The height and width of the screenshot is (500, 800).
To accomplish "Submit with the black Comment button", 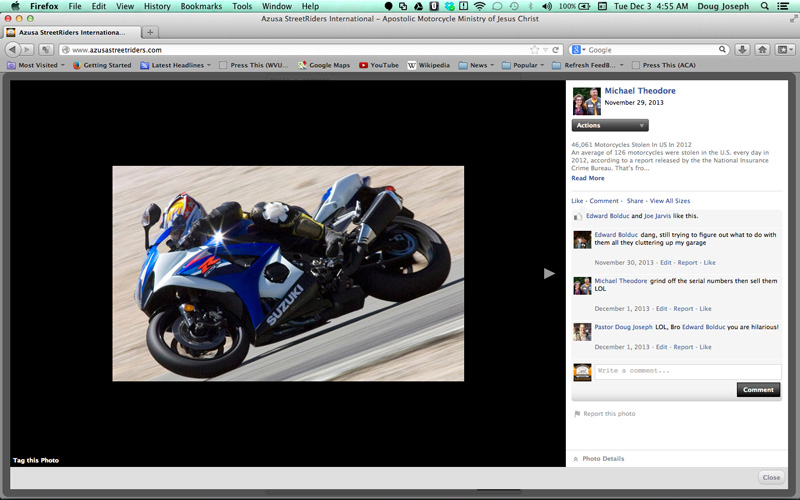I will tap(758, 390).
